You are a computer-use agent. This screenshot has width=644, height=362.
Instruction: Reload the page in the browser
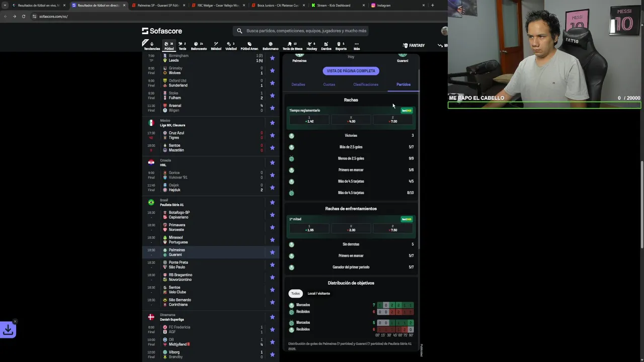(x=23, y=17)
